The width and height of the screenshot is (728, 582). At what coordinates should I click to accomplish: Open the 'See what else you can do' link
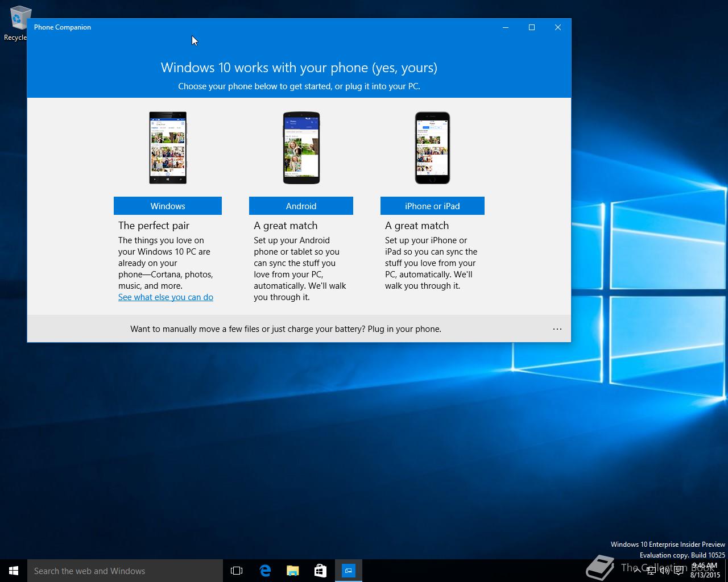pos(166,297)
